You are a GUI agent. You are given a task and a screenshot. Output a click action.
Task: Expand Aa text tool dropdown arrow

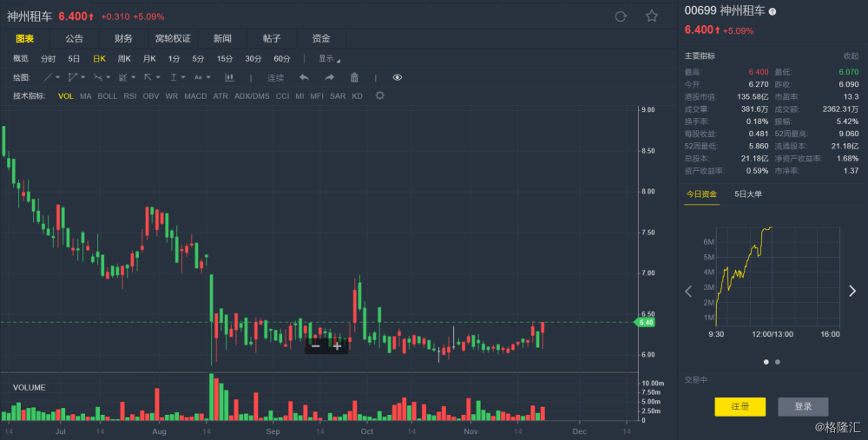[x=208, y=77]
